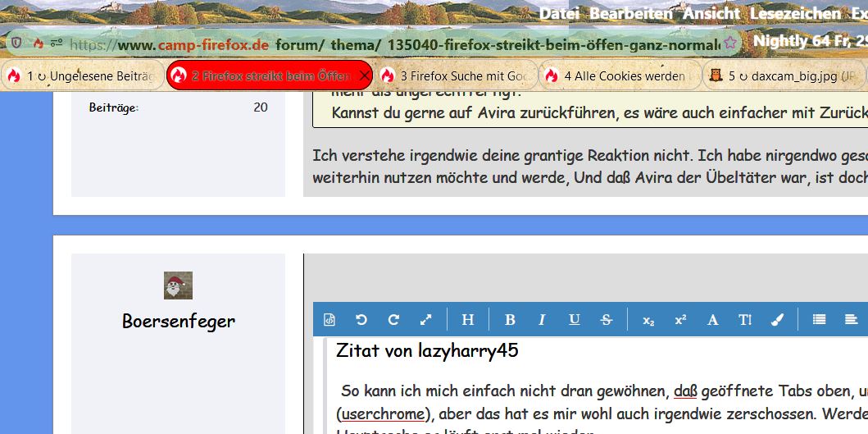Redo edit in editor toolbar
The width and height of the screenshot is (868, 434).
tap(393, 320)
